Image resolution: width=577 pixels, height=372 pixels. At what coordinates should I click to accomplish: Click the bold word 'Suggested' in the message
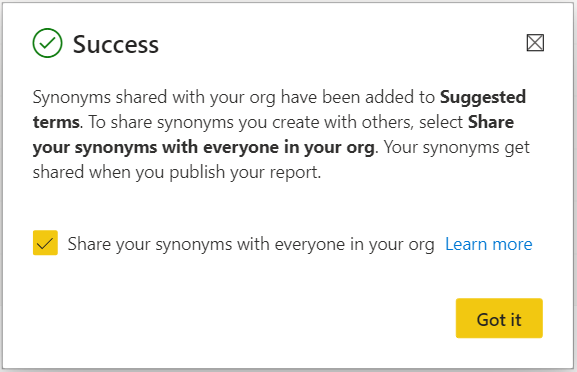483,98
